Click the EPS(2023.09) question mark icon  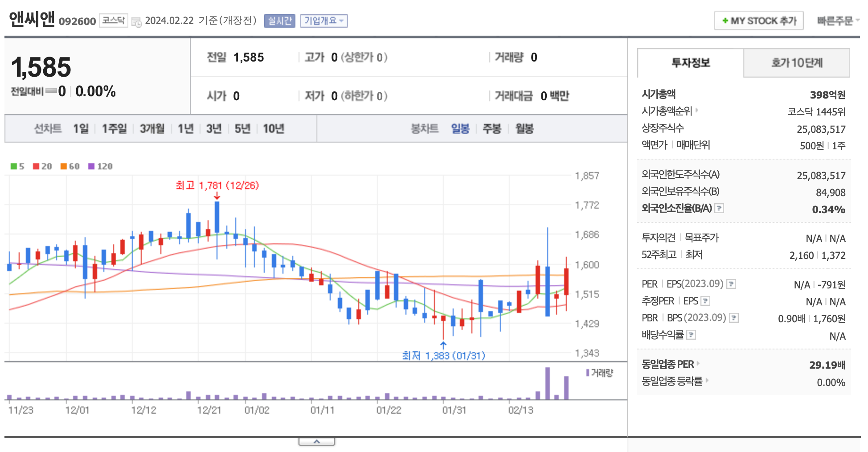point(731,284)
